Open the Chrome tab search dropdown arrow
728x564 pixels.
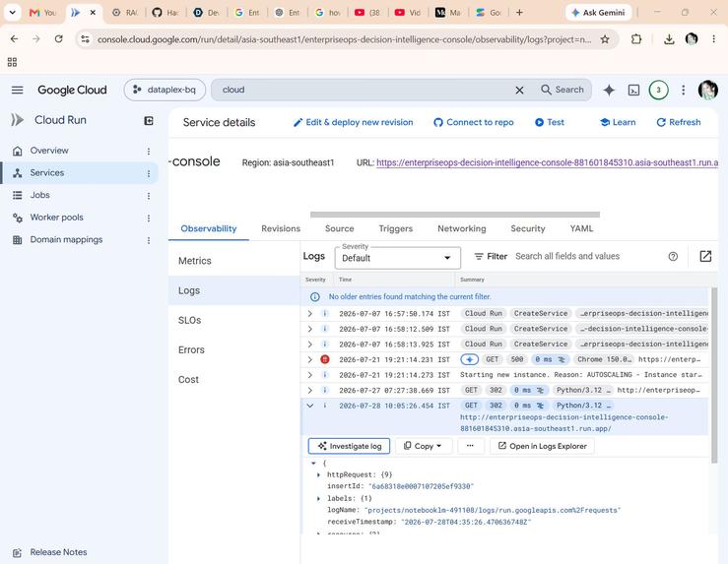tap(13, 13)
